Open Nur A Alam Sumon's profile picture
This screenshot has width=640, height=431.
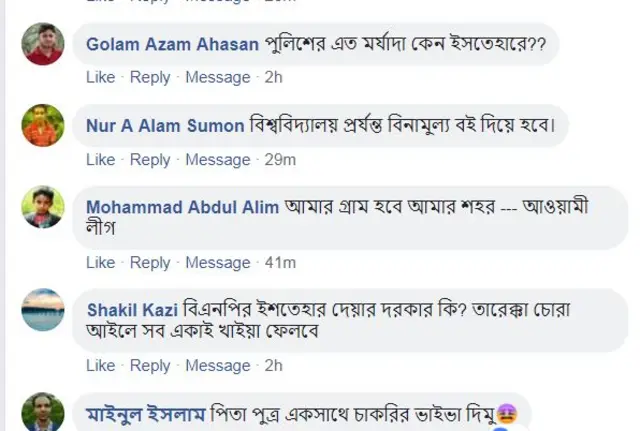point(43,125)
